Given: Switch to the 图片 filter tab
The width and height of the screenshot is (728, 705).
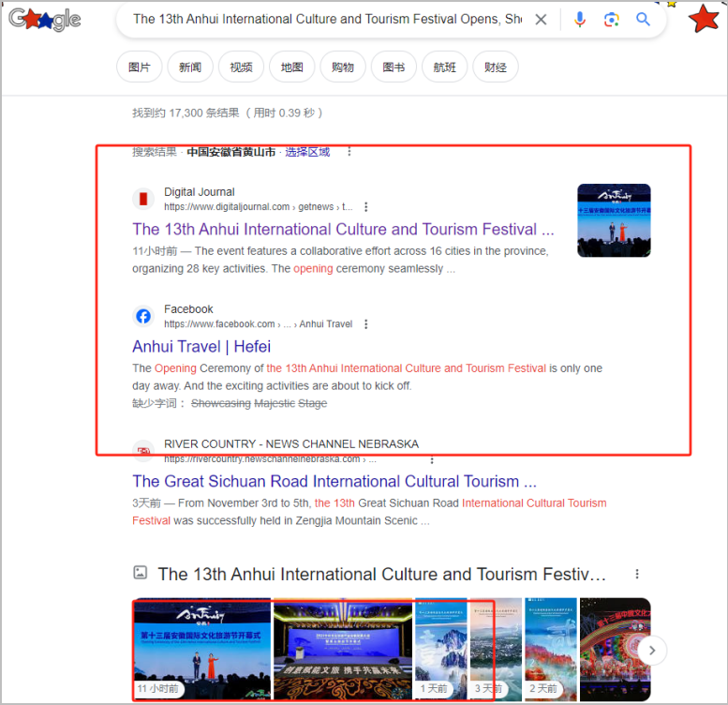Looking at the screenshot, I should pos(139,67).
